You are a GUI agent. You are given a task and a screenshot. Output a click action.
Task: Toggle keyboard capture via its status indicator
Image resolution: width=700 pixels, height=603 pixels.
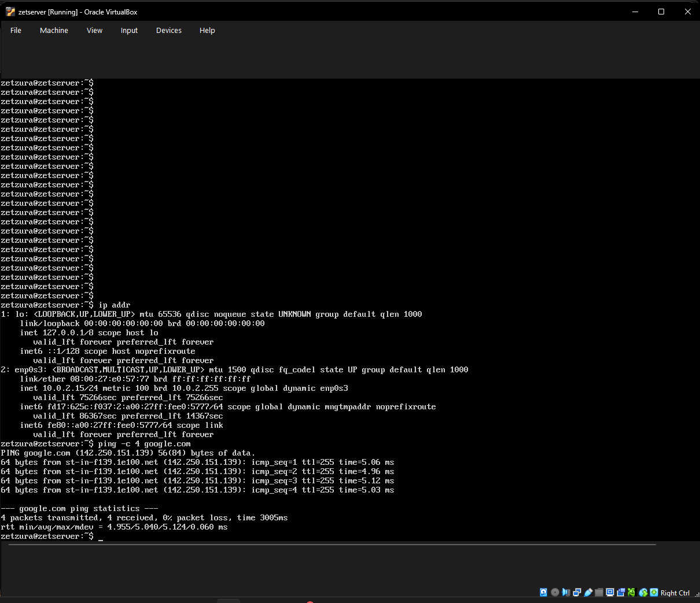coord(654,592)
